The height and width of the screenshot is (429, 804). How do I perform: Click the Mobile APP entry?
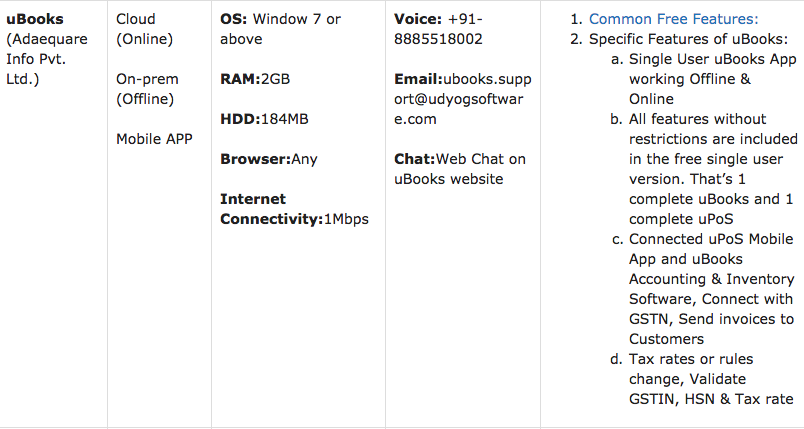154,139
